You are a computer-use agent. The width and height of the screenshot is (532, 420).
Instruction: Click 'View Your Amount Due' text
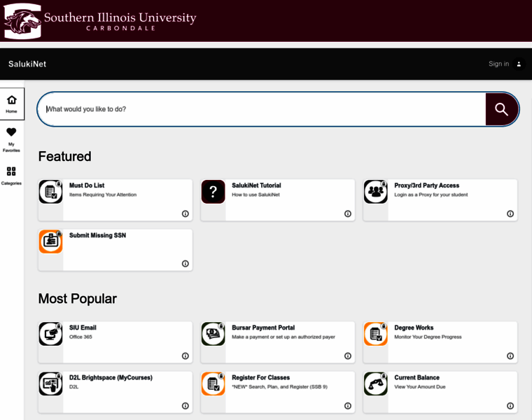pos(420,387)
